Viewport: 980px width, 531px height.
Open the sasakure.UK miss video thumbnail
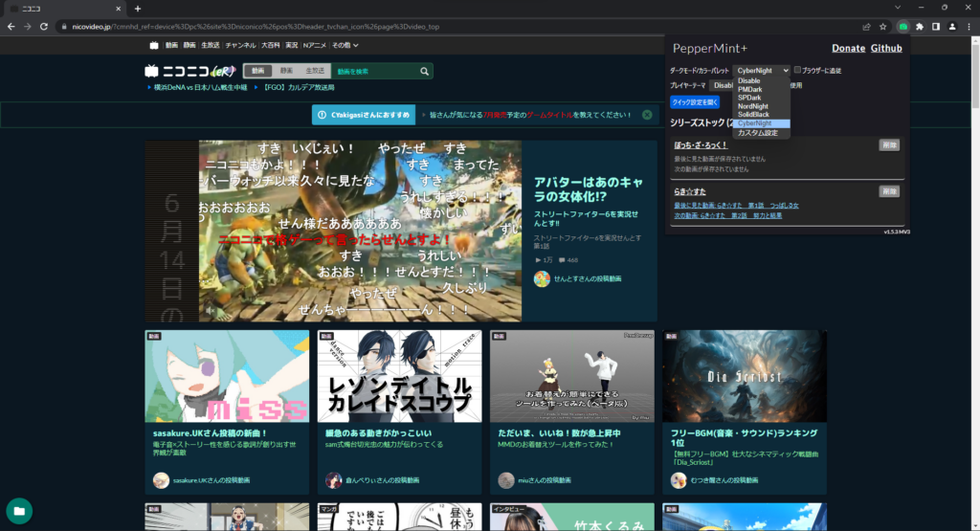(227, 376)
